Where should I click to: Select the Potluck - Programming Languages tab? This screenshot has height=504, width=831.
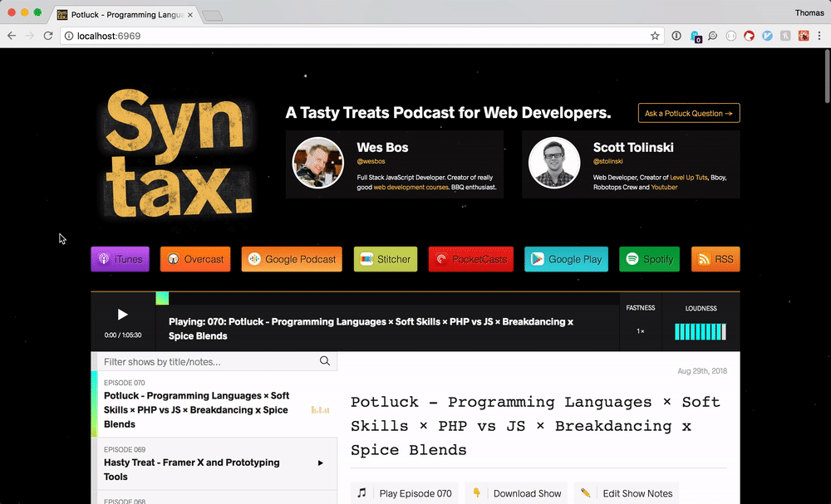pos(125,15)
